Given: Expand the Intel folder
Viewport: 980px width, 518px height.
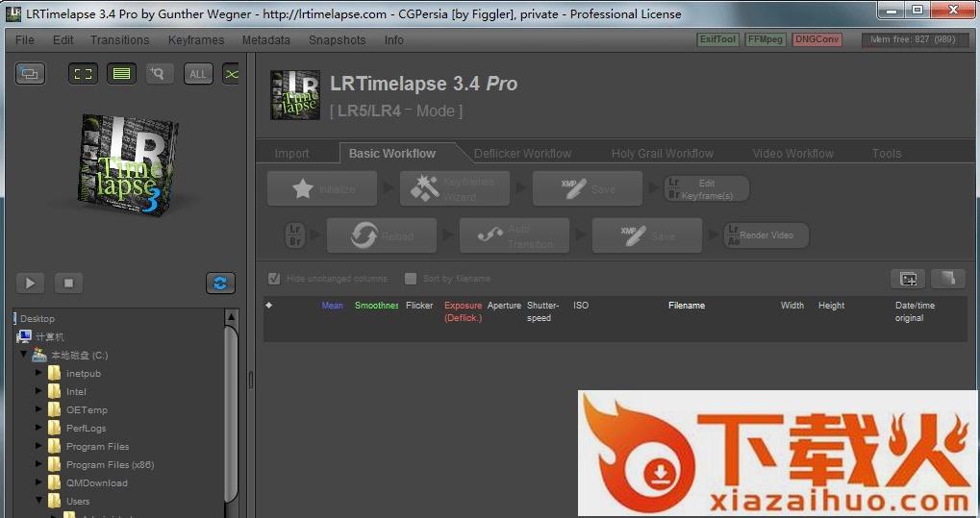Looking at the screenshot, I should click(38, 390).
